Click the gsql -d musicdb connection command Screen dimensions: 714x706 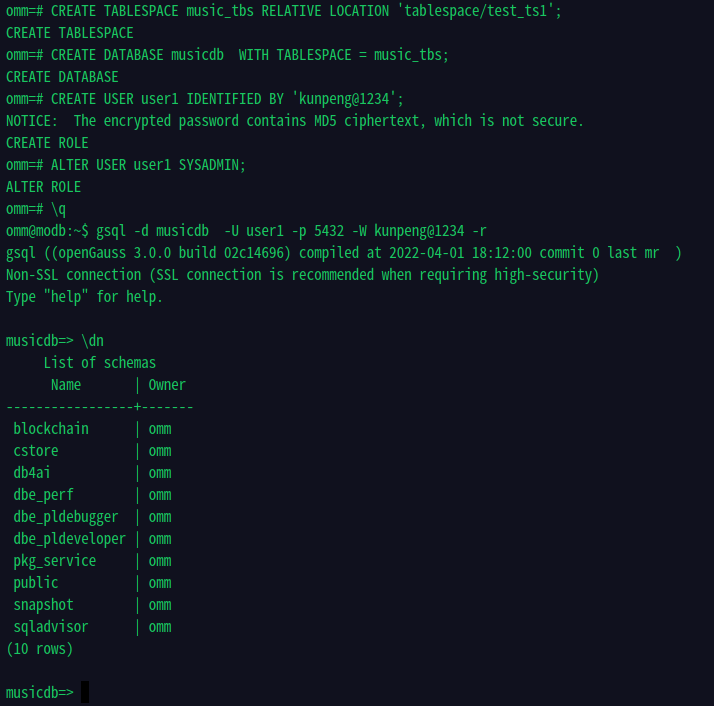291,231
